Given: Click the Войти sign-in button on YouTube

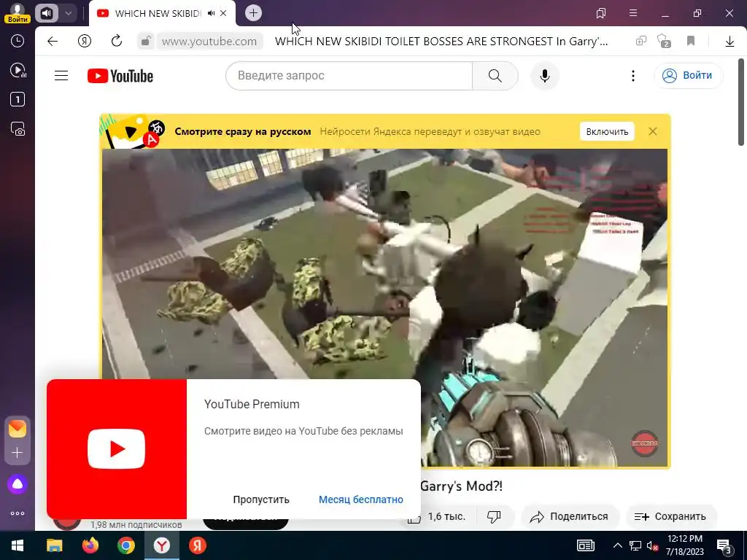Looking at the screenshot, I should click(x=689, y=76).
